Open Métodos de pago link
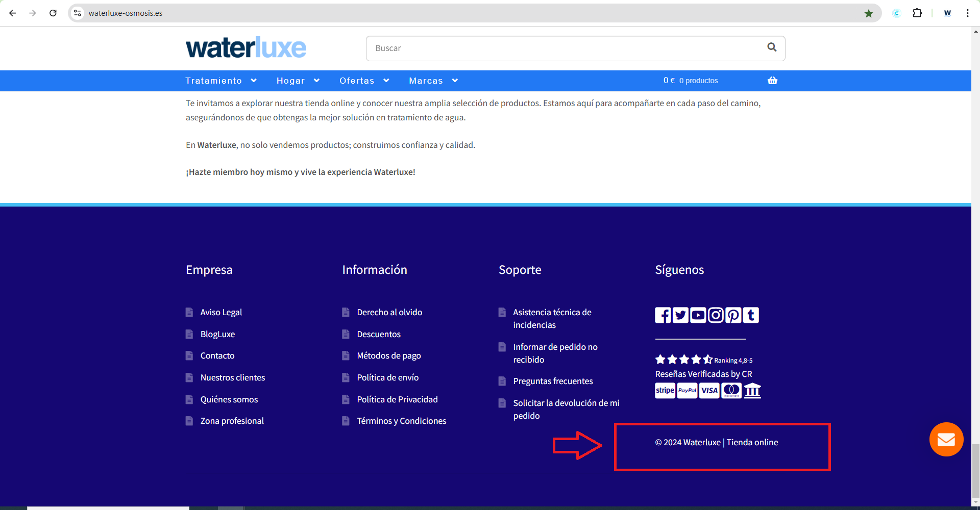Viewport: 980px width, 510px height. tap(389, 355)
